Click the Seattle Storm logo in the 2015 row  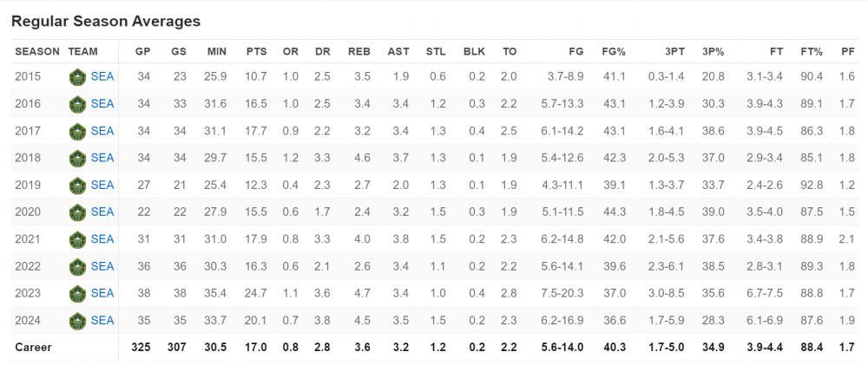tap(77, 77)
